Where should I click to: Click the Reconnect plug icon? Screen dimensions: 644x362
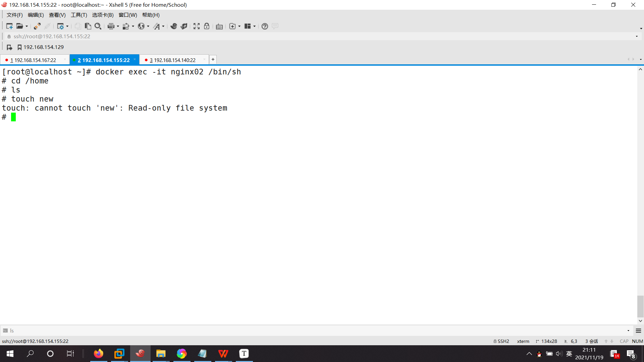coord(37,26)
